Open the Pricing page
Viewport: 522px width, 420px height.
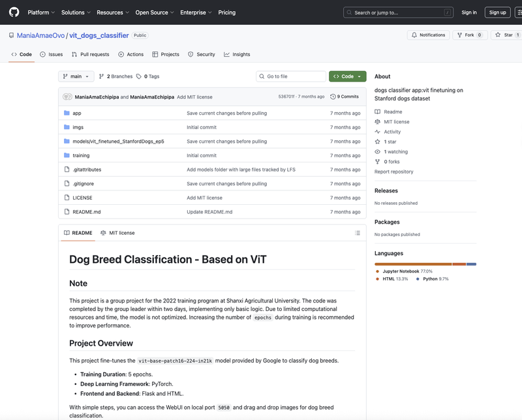coord(226,12)
